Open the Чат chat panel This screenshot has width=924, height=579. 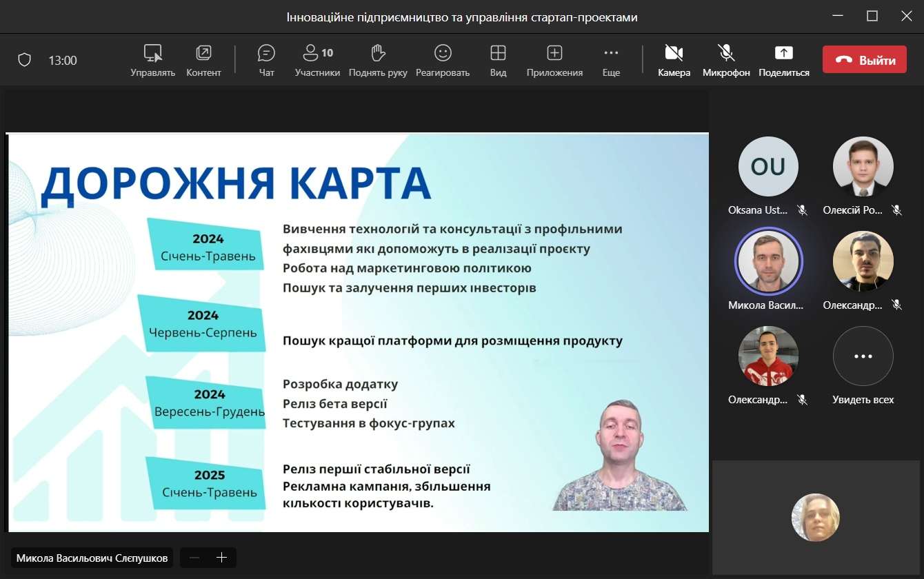click(x=266, y=59)
